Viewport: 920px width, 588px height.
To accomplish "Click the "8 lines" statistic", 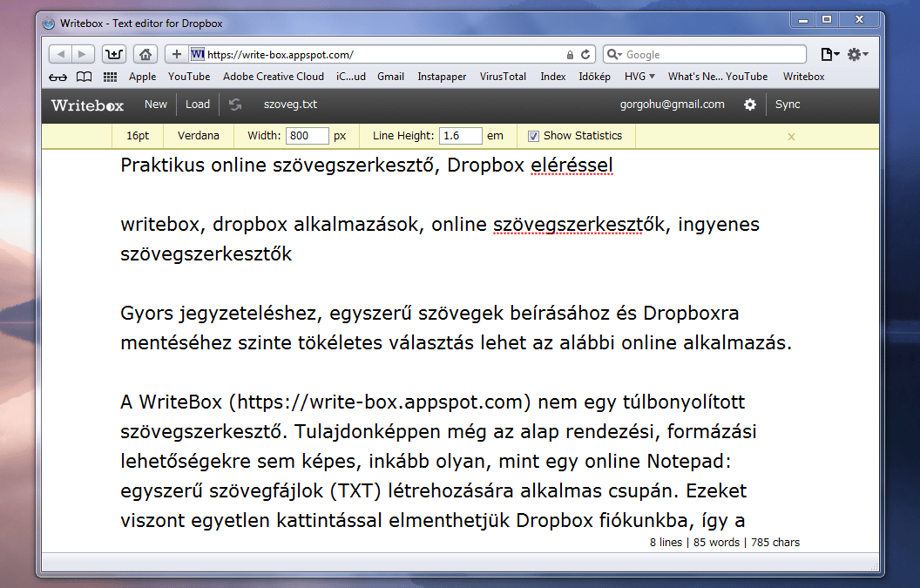I will click(x=666, y=542).
